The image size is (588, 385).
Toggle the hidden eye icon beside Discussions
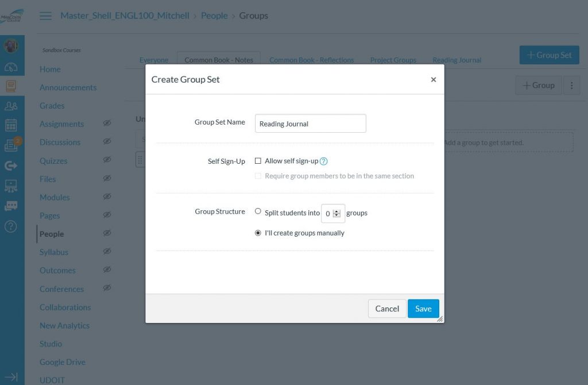[107, 141]
